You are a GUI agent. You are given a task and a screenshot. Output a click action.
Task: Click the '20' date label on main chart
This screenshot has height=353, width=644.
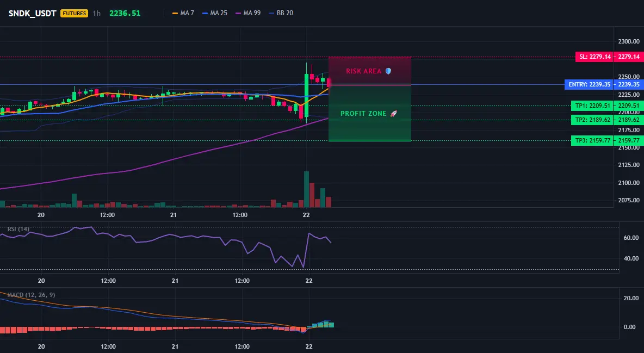41,215
